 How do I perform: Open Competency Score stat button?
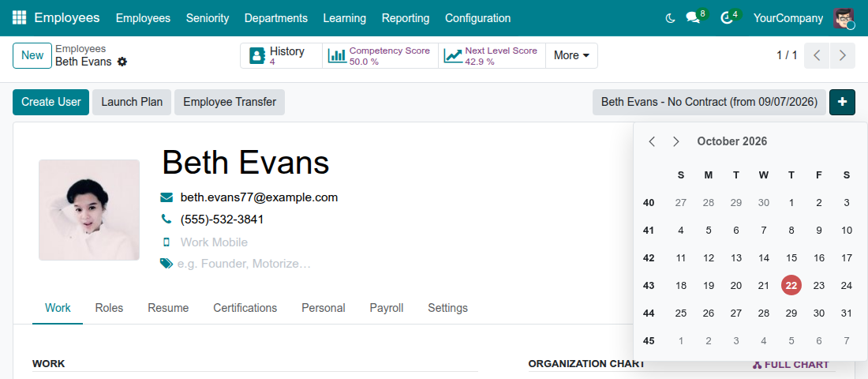380,55
